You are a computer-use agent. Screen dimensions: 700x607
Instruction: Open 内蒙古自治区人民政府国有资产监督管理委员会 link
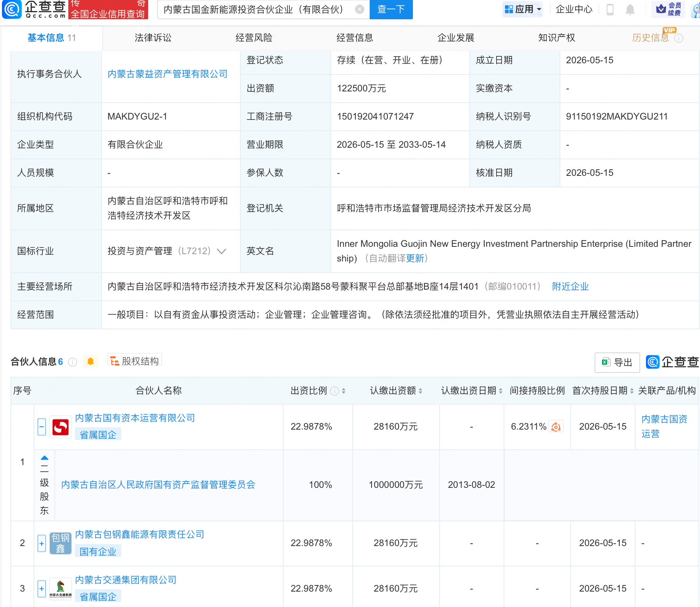(158, 485)
